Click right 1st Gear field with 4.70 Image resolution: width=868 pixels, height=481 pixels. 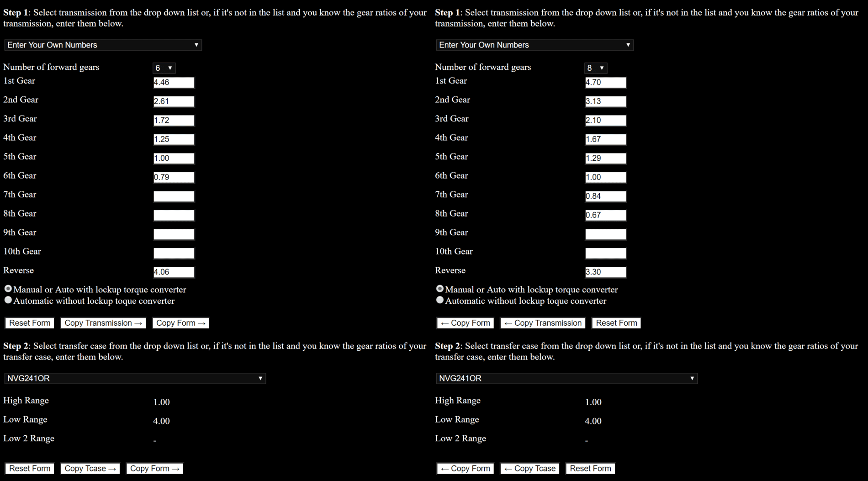coord(605,82)
